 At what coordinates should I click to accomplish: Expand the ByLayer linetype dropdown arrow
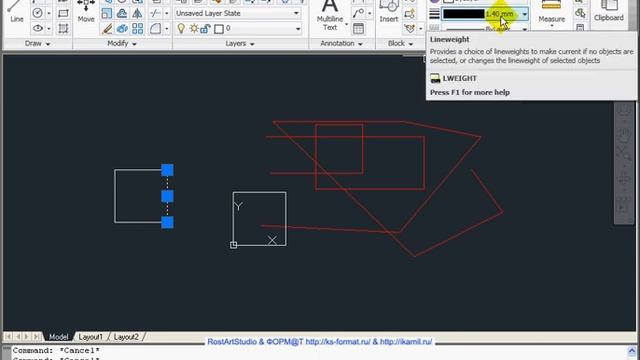pos(524,29)
